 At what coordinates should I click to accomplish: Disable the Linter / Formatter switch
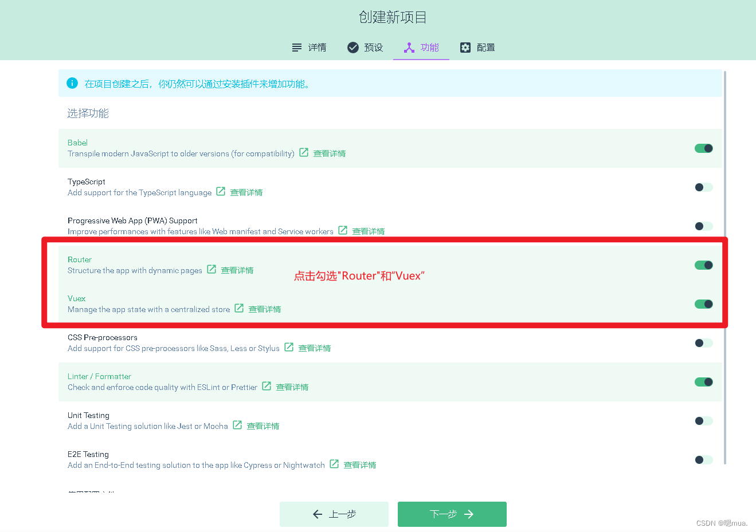click(x=704, y=382)
